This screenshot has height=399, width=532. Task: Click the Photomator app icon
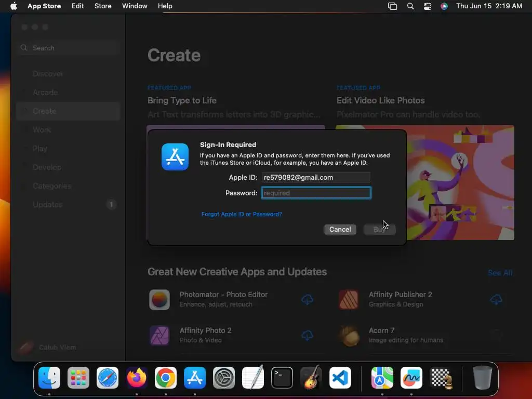click(x=159, y=300)
